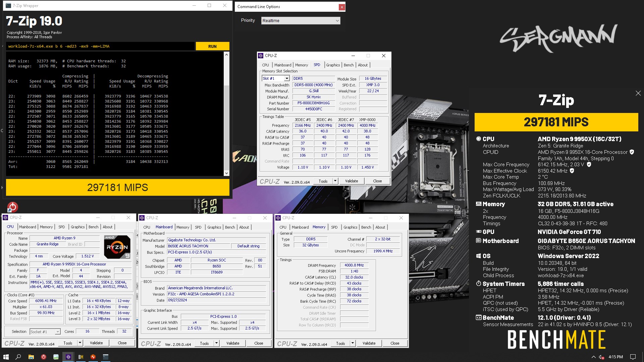
Task: Click the 7-Zip output scrollbar thumb
Action: pyautogui.click(x=227, y=127)
